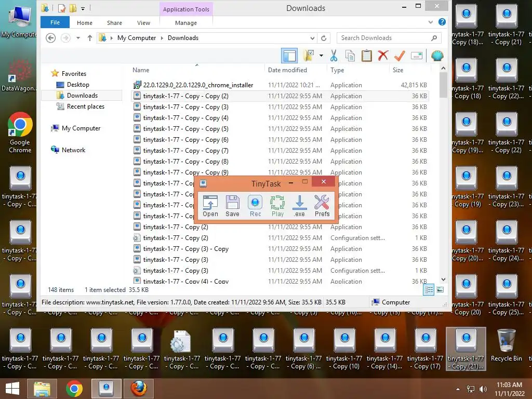The height and width of the screenshot is (399, 532).
Task: Click the folder options toolbar icon
Action: (x=309, y=56)
